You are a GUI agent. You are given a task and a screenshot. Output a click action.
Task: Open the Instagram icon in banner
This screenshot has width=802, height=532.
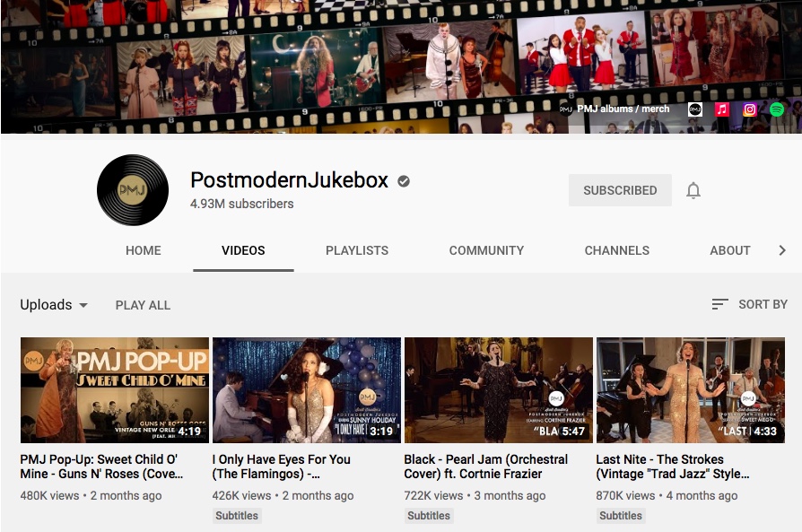[749, 109]
